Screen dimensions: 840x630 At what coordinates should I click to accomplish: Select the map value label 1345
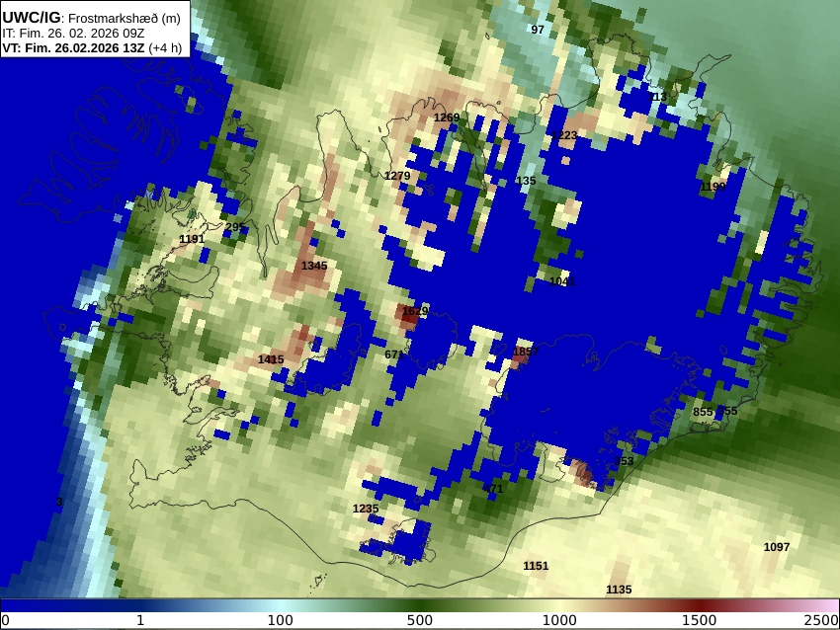(314, 266)
